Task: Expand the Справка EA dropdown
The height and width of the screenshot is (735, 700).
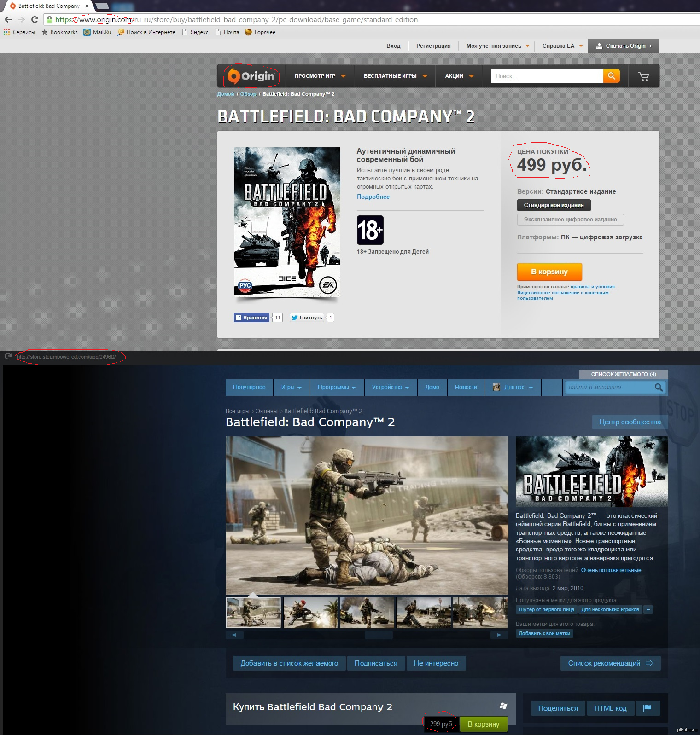Action: (562, 46)
